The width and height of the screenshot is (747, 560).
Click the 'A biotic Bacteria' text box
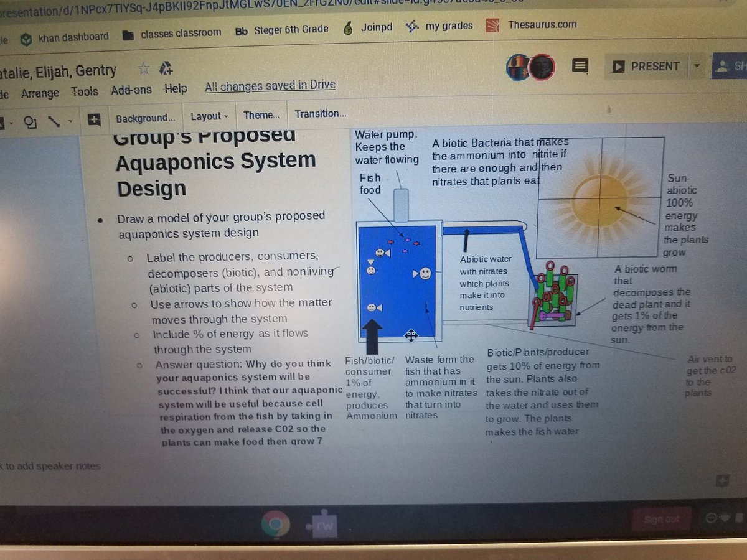point(500,162)
